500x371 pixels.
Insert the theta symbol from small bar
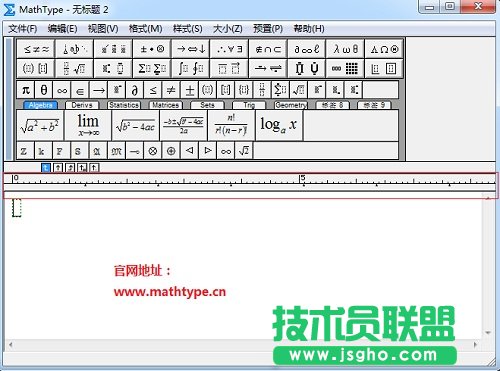44,90
